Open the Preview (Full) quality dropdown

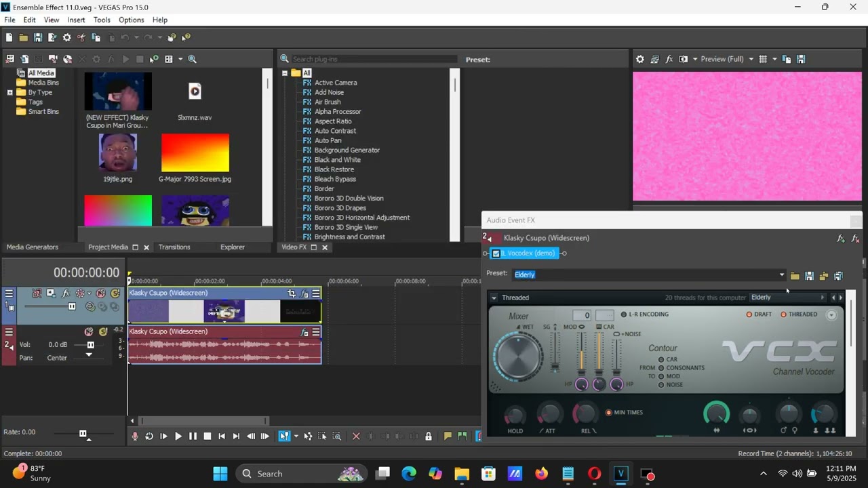click(x=751, y=60)
